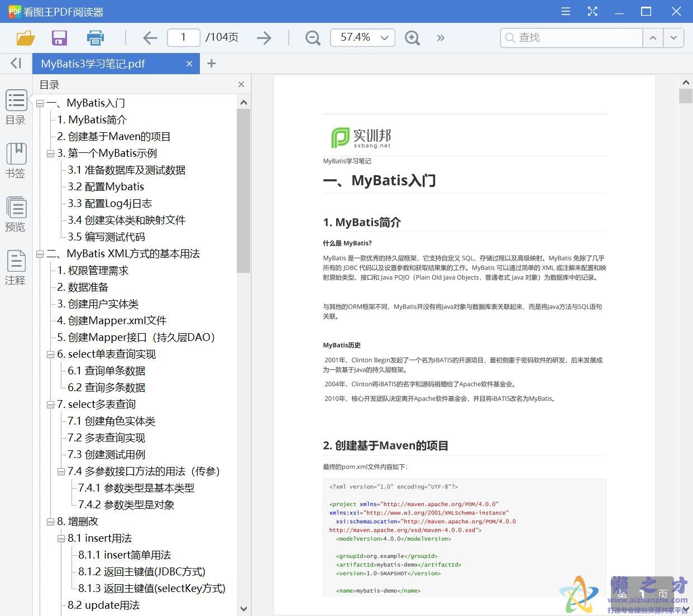
Task: Jump to 1. MyBatis简介 in outline
Action: pos(92,120)
